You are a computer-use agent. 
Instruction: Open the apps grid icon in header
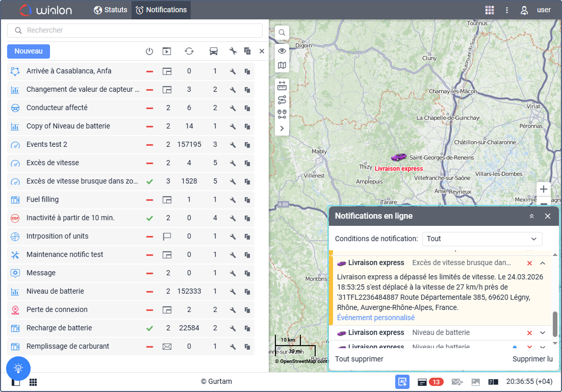coord(490,10)
